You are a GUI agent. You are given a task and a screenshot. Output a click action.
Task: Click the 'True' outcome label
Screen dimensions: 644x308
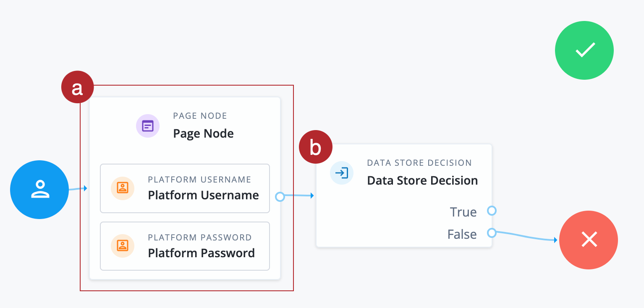pyautogui.click(x=463, y=212)
